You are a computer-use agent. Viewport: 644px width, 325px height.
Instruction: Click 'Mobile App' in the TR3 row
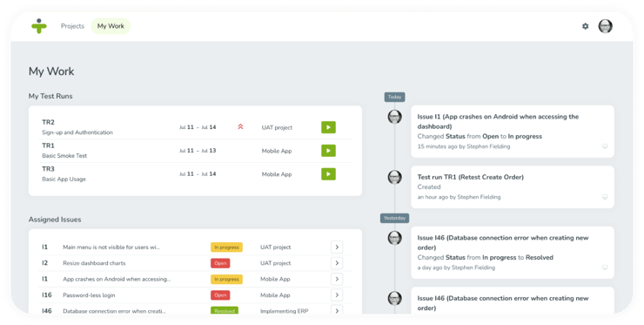click(x=277, y=174)
